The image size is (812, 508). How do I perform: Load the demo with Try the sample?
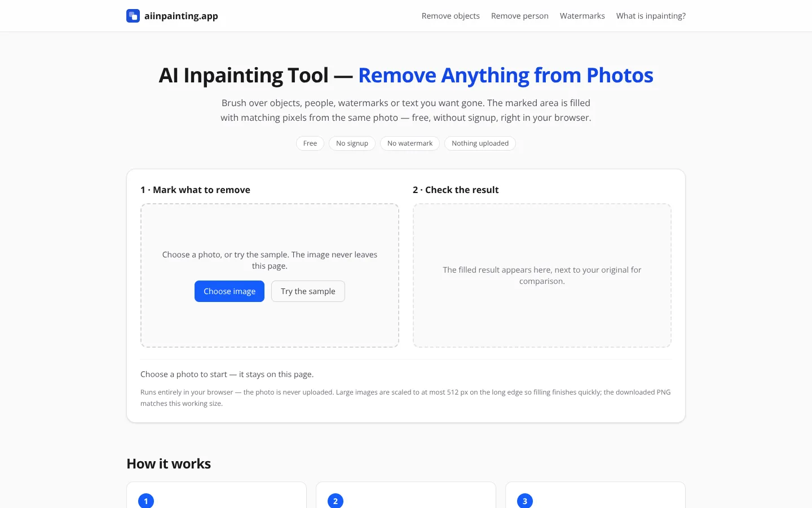tap(308, 291)
